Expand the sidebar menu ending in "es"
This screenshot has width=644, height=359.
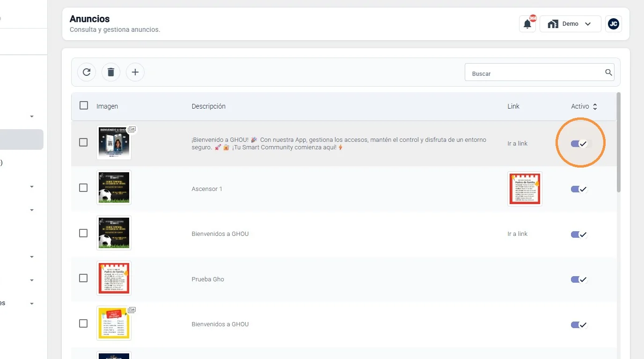point(32,304)
